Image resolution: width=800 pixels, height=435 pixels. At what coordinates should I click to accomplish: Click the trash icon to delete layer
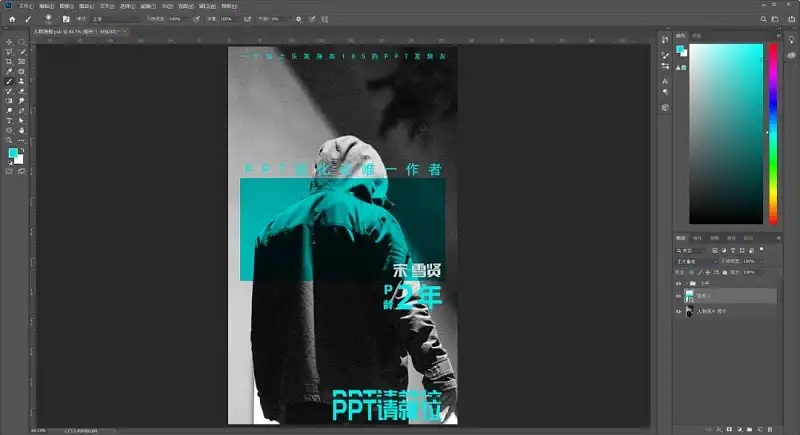coord(770,430)
